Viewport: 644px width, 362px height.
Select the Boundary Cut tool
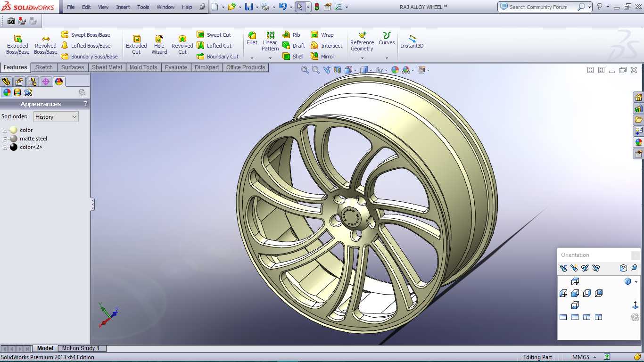click(217, 57)
